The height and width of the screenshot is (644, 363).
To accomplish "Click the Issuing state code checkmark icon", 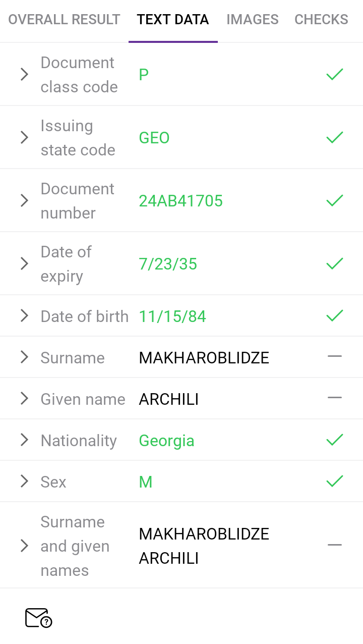I will [x=335, y=137].
